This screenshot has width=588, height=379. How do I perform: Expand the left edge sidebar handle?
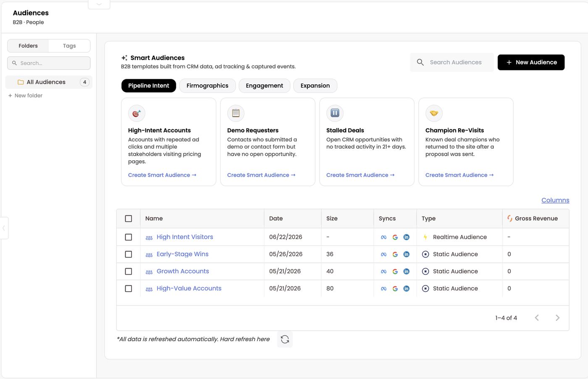tap(4, 228)
